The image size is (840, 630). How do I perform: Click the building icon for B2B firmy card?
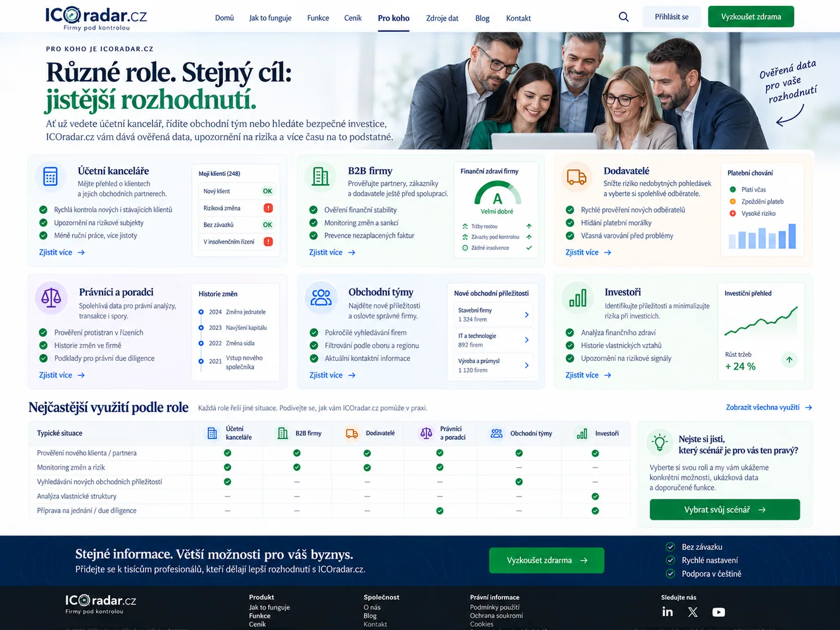[320, 176]
